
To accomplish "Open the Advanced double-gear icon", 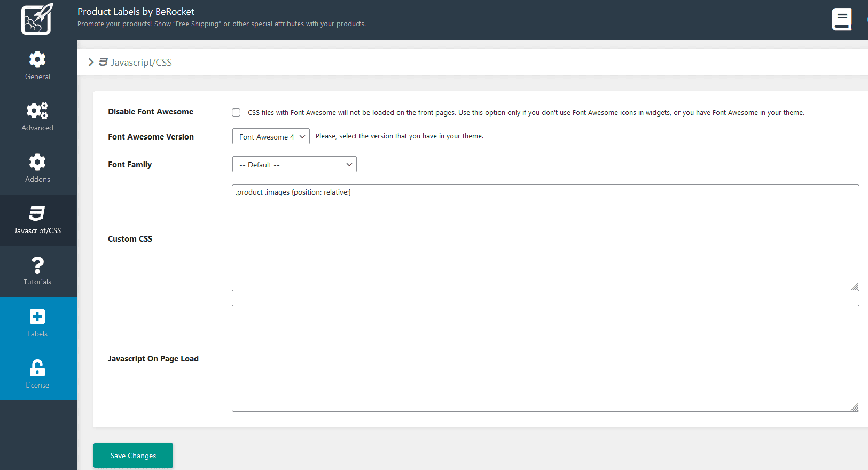I will (x=37, y=111).
